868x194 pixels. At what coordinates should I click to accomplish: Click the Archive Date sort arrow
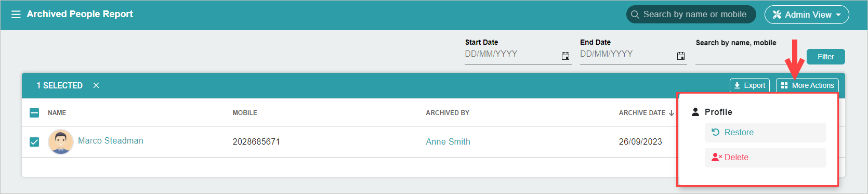click(672, 113)
